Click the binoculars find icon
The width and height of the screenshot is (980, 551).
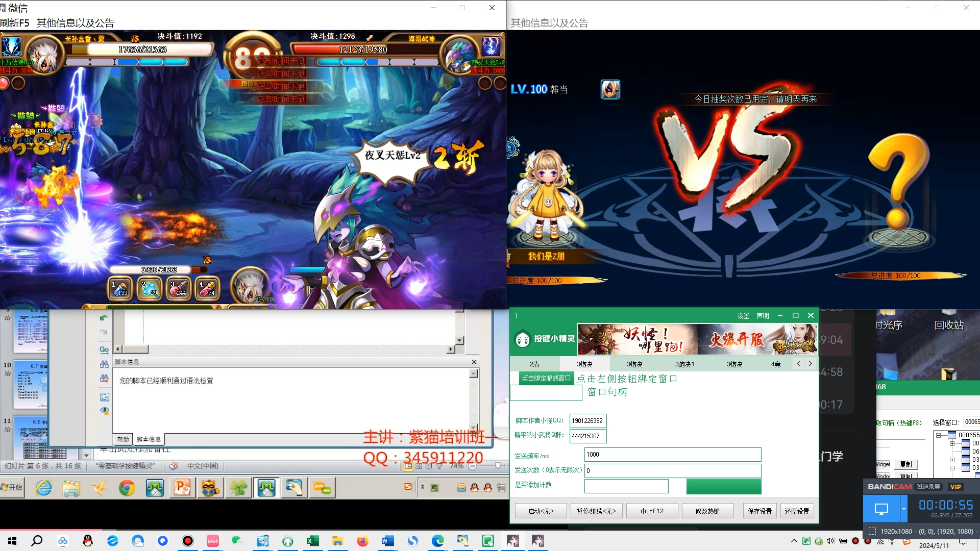pos(104,364)
